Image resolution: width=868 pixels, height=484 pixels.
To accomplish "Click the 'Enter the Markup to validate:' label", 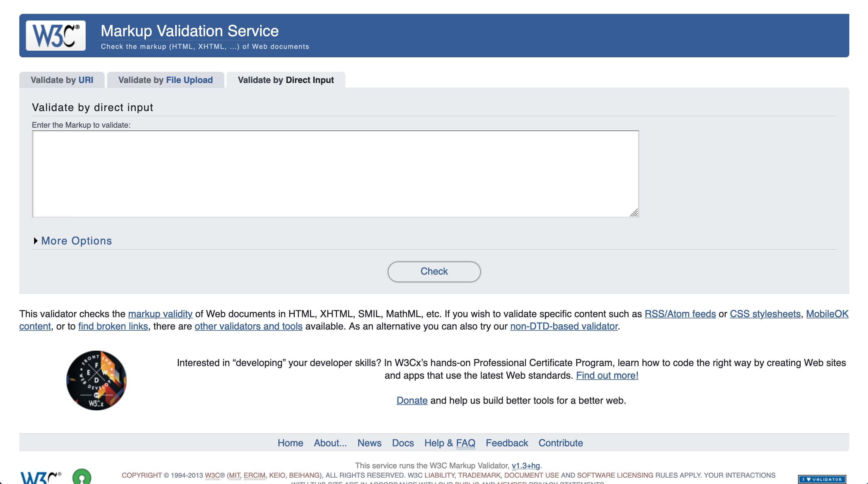I will [x=81, y=125].
